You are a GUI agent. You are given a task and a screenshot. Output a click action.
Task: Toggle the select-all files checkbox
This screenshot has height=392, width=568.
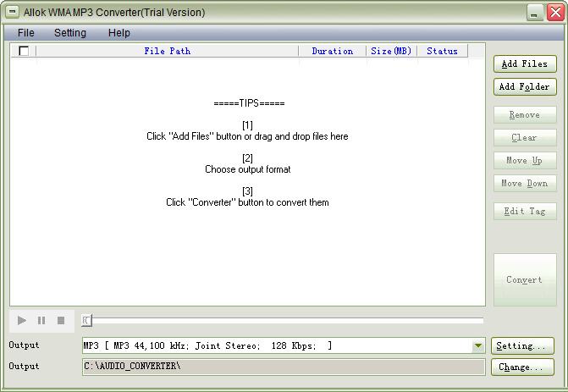pyautogui.click(x=24, y=51)
